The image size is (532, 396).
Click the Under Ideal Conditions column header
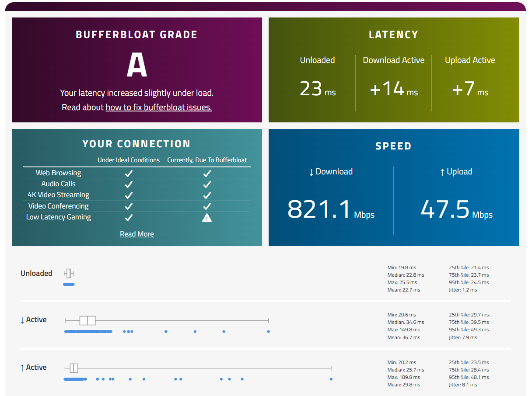coord(129,160)
